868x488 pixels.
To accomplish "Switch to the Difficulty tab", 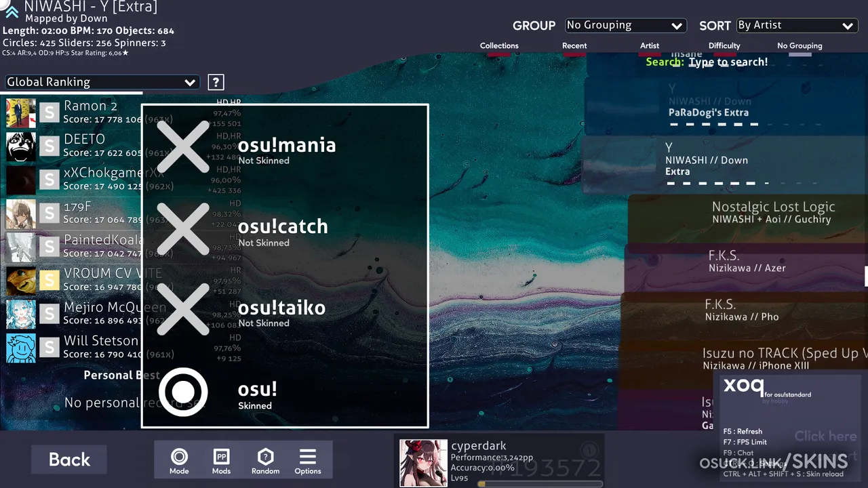I will [724, 46].
